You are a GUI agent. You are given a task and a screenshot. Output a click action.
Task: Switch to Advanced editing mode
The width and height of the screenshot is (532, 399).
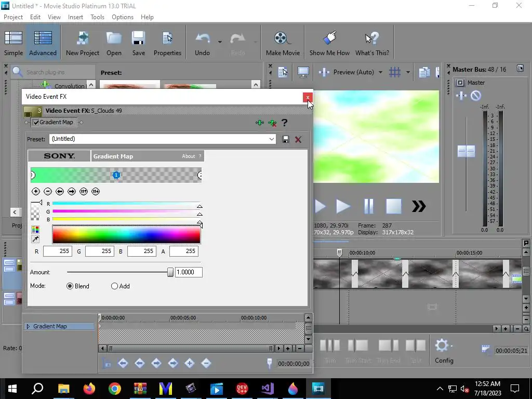43,44
